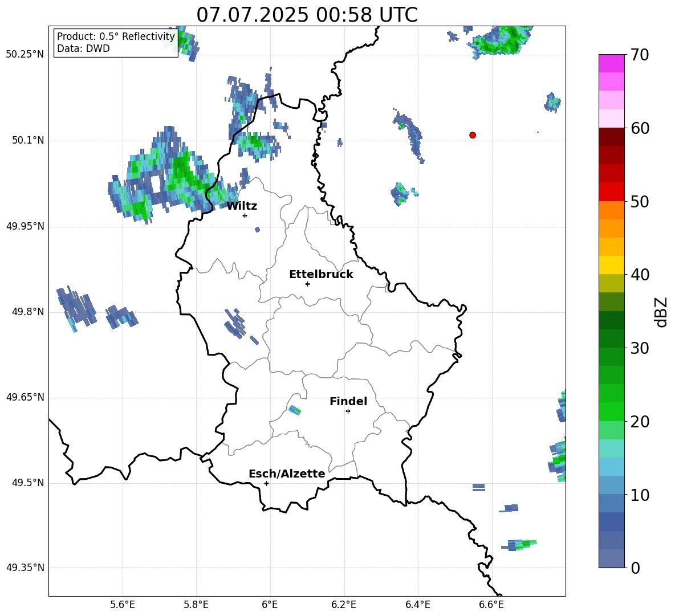Click the 49.5°N latitude label

tap(28, 483)
